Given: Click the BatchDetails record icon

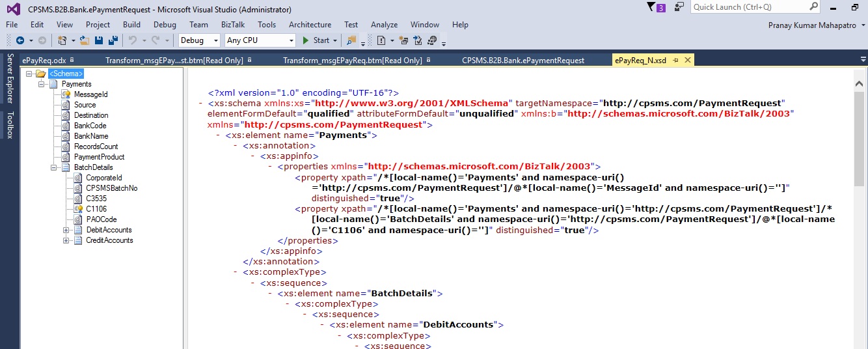Looking at the screenshot, I should pos(66,167).
